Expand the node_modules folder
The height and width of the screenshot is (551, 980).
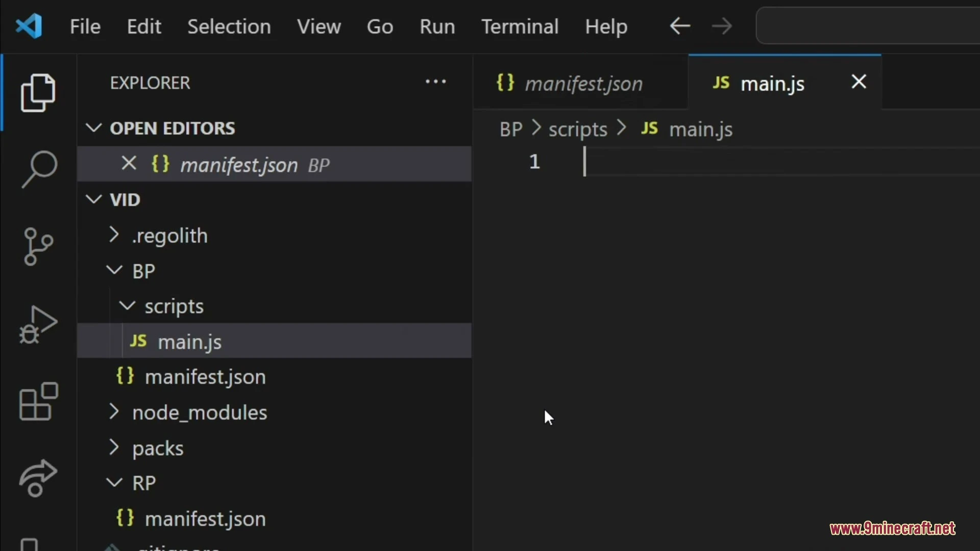114,412
